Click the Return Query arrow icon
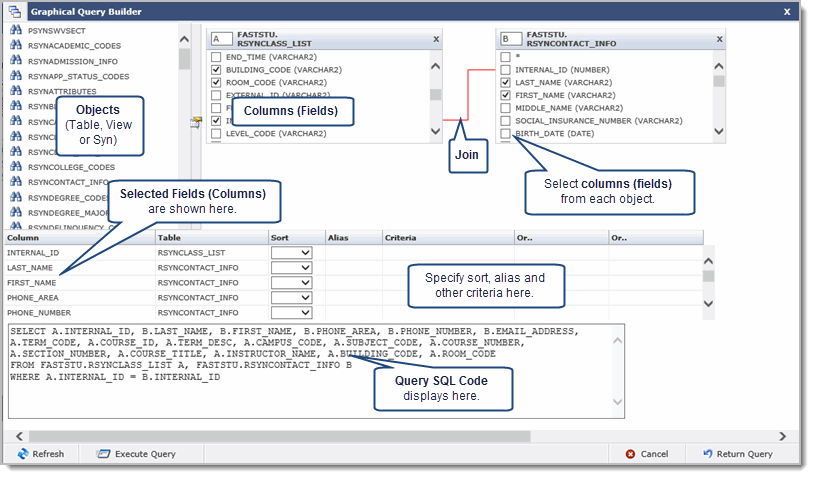Viewport: 813px width, 477px height. (x=708, y=454)
